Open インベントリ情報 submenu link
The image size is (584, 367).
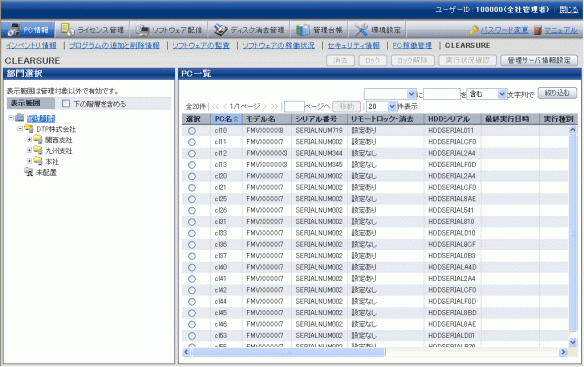31,45
